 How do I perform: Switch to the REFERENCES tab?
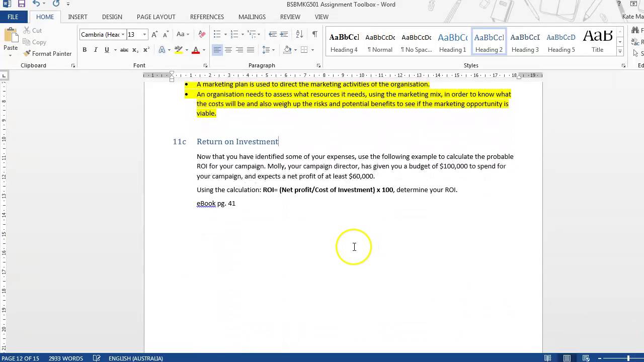click(x=207, y=17)
